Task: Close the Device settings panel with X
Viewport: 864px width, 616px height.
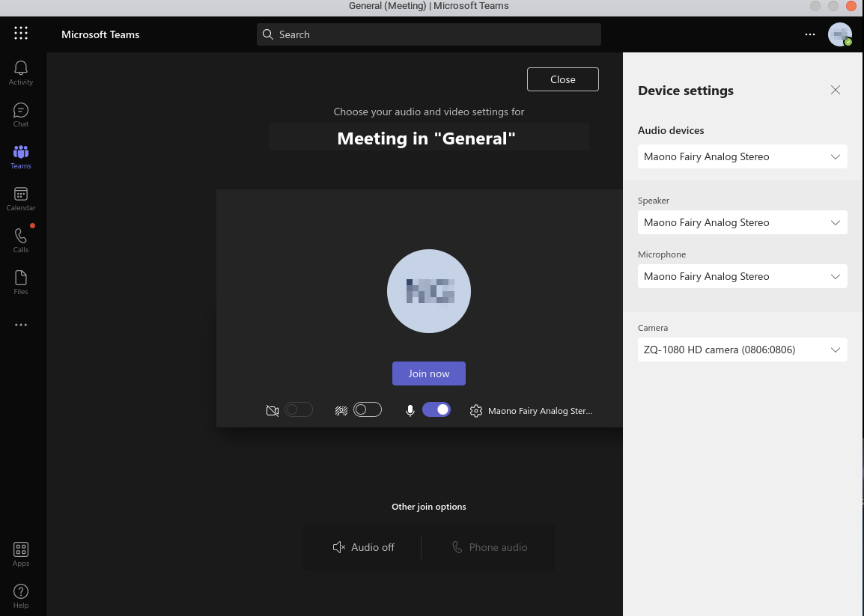Action: click(836, 90)
